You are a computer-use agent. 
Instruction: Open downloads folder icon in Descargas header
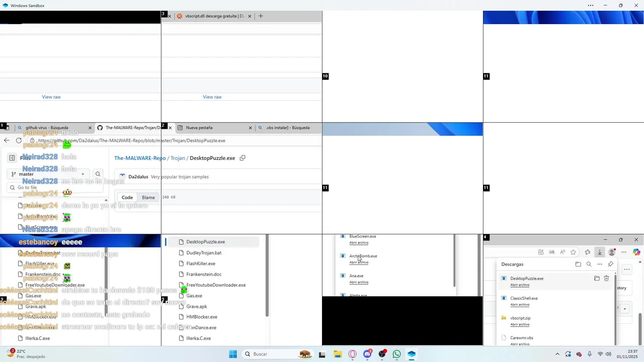pyautogui.click(x=578, y=264)
